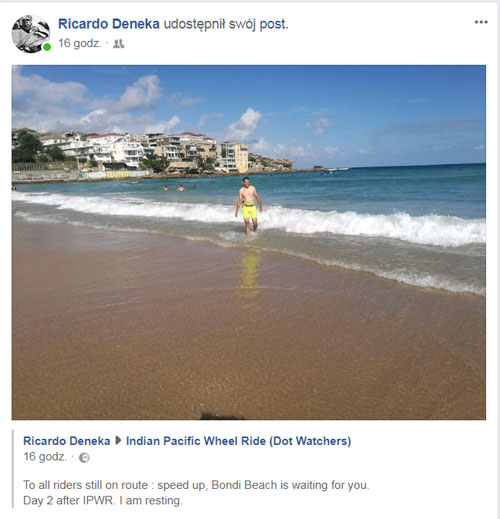Open Ricardo Deneka's profile from the top header
The image size is (500, 519).
pyautogui.click(x=109, y=24)
